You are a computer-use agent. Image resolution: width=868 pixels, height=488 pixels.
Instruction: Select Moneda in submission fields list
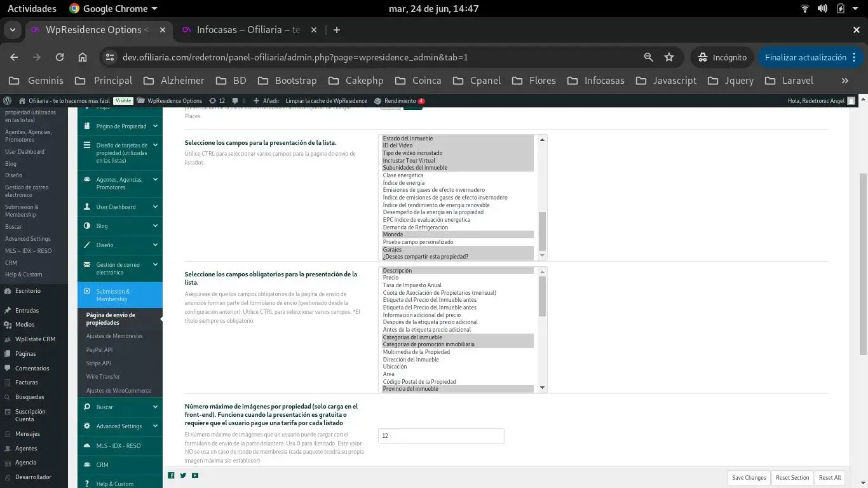458,234
